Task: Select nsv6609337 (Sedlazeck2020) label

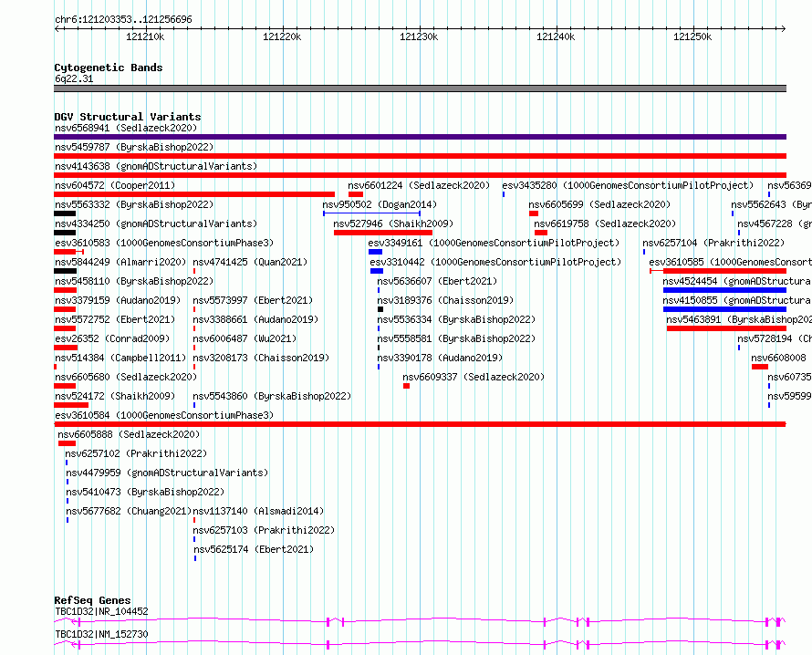Action: (x=474, y=377)
